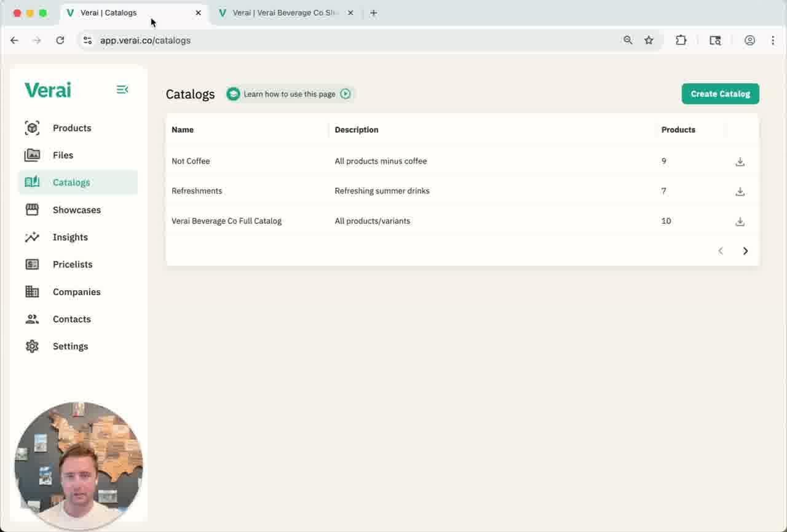This screenshot has width=787, height=532.
Task: Open the browser three-dot menu
Action: (773, 41)
